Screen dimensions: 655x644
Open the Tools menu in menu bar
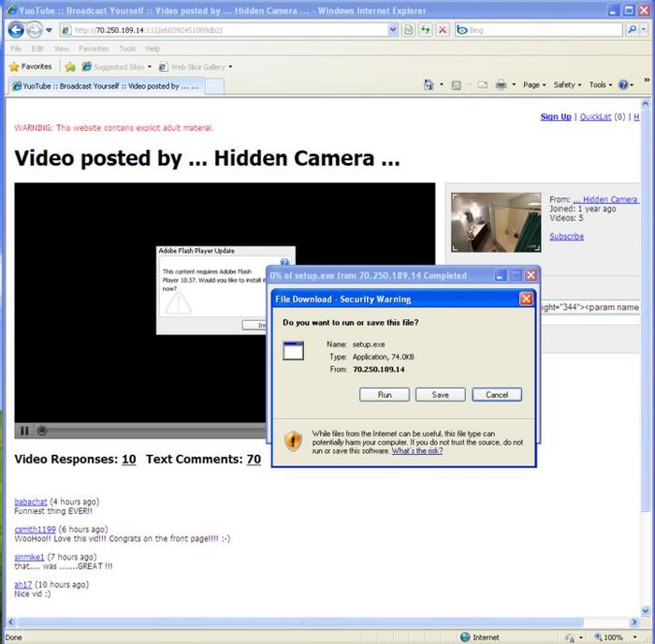tap(127, 49)
